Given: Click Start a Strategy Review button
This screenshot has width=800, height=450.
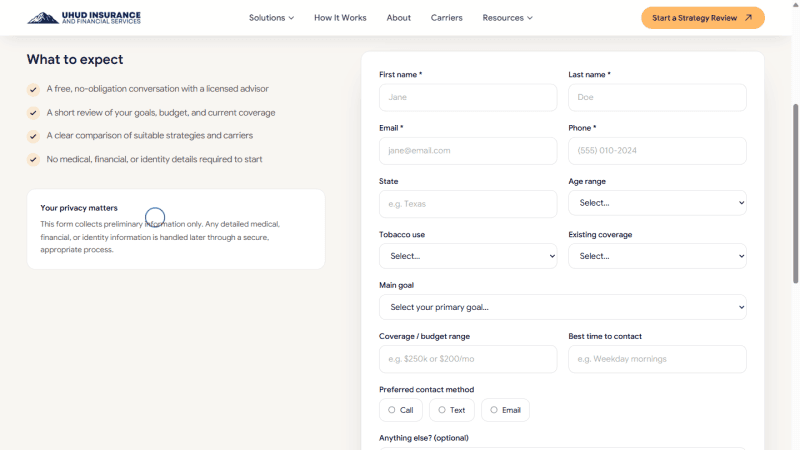Looking at the screenshot, I should point(703,18).
